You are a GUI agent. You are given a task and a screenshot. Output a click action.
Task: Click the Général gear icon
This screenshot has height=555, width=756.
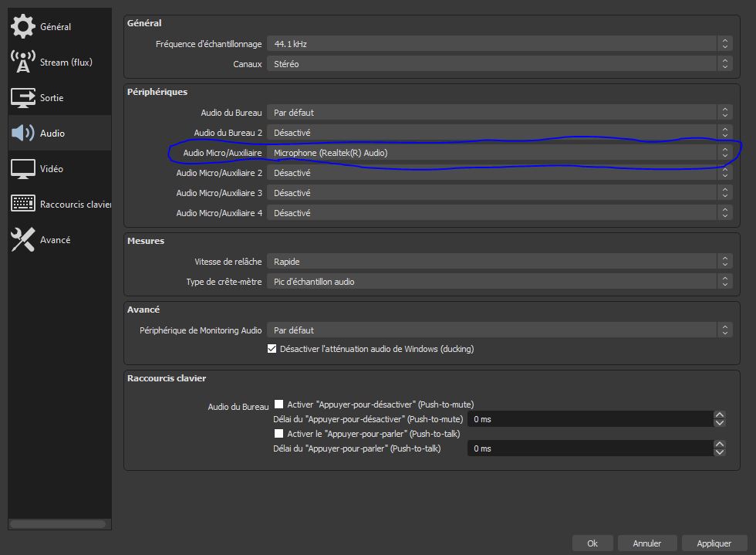(x=22, y=26)
